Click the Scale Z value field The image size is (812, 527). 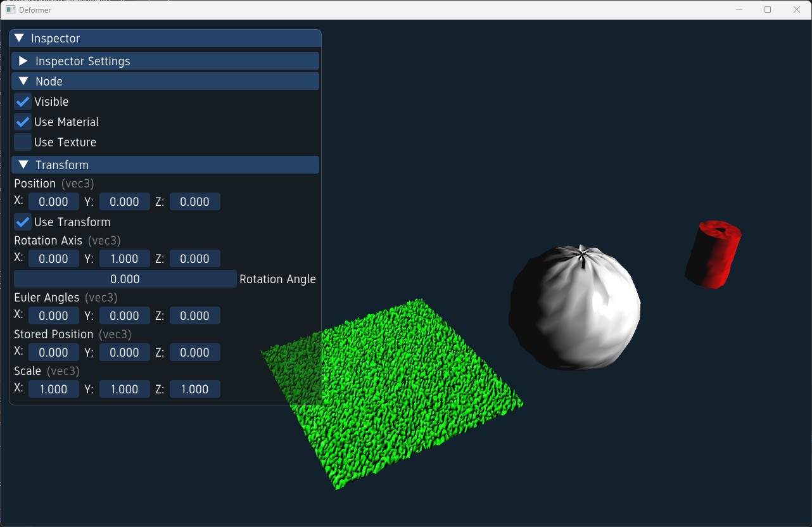(x=194, y=390)
